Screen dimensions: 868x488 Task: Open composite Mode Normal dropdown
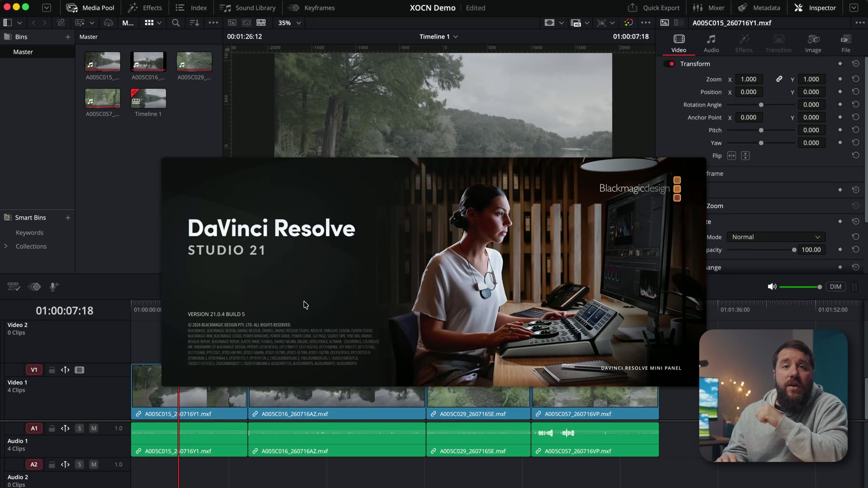[776, 237]
